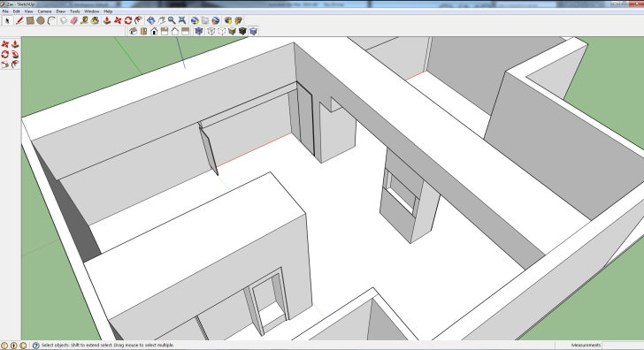Click the Zoom Extents icon
644x350 pixels.
(x=182, y=20)
